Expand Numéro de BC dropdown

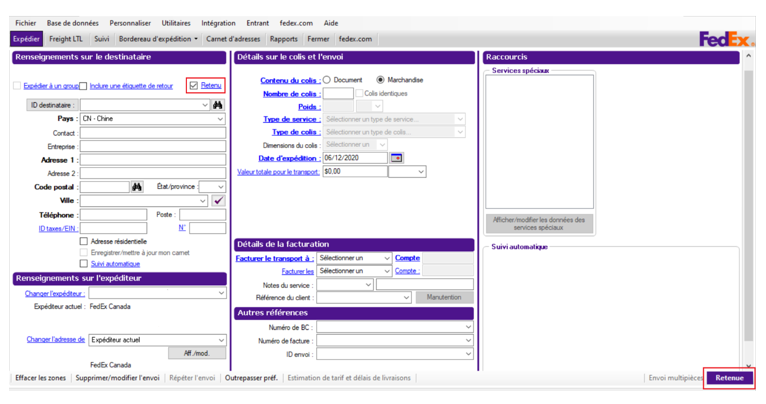(x=468, y=327)
